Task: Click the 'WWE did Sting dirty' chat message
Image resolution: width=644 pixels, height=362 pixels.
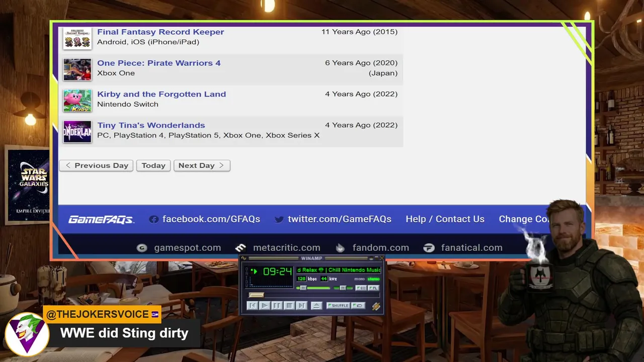Action: [x=124, y=333]
